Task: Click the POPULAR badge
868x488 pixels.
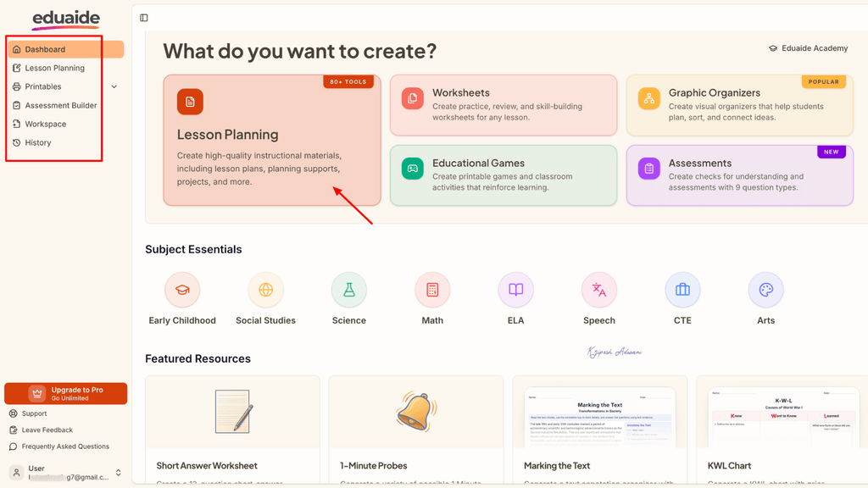Action: pos(824,82)
